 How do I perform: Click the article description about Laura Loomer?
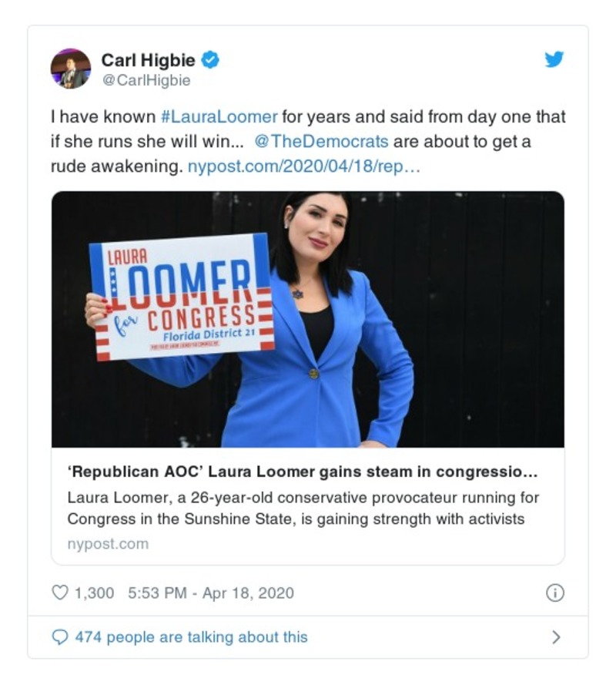[x=303, y=508]
